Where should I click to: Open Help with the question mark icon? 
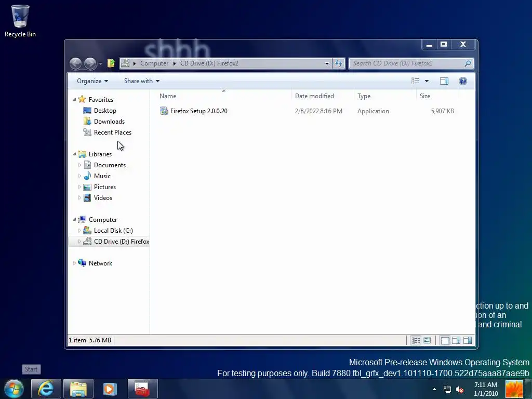point(463,81)
